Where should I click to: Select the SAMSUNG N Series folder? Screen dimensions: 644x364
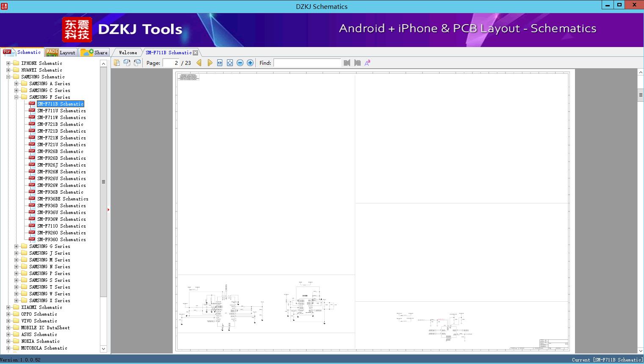tap(50, 267)
